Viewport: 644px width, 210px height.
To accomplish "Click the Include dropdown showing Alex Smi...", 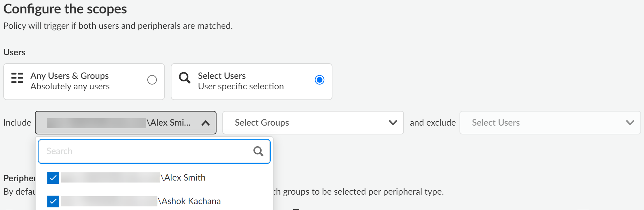I will [x=121, y=123].
